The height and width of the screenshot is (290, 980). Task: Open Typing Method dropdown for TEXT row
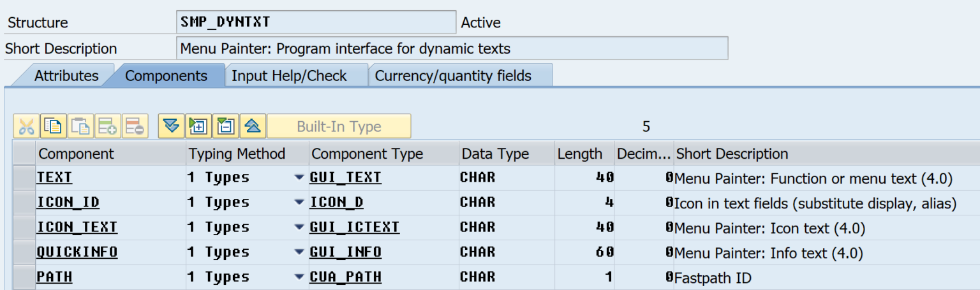299,178
